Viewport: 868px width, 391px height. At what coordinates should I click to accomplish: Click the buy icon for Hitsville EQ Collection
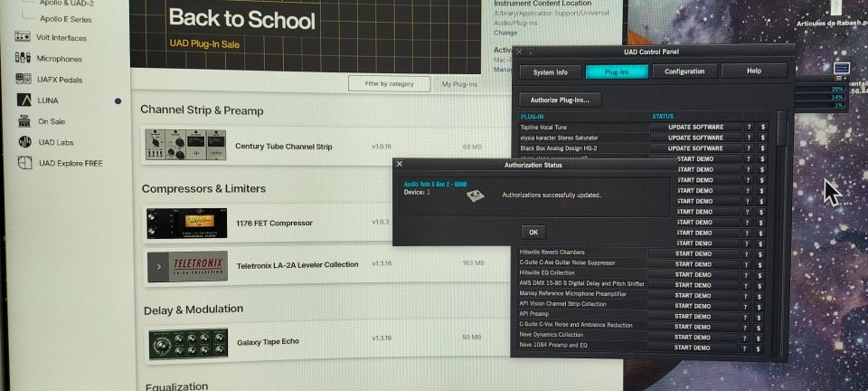(x=760, y=275)
